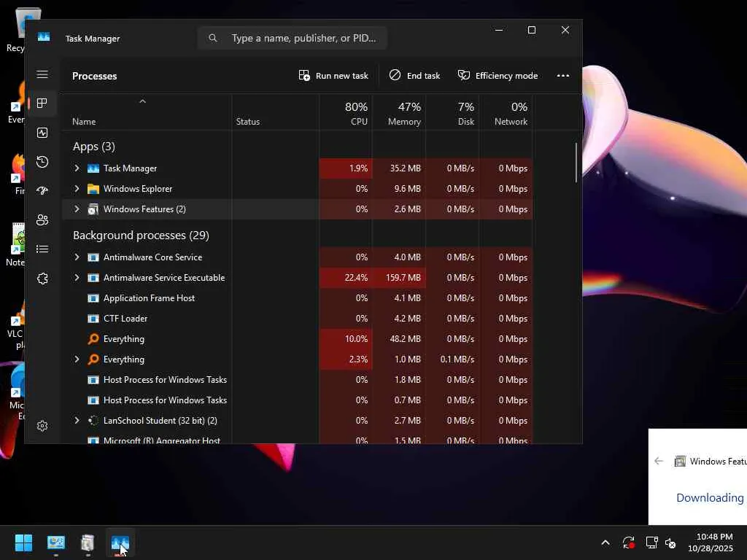Show hidden tray icons chevron

[x=605, y=542]
